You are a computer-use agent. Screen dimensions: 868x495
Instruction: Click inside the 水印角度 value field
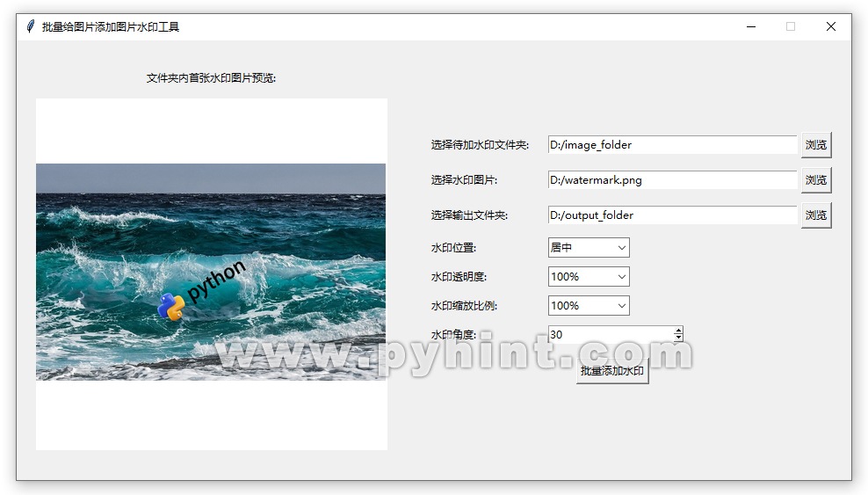point(611,334)
